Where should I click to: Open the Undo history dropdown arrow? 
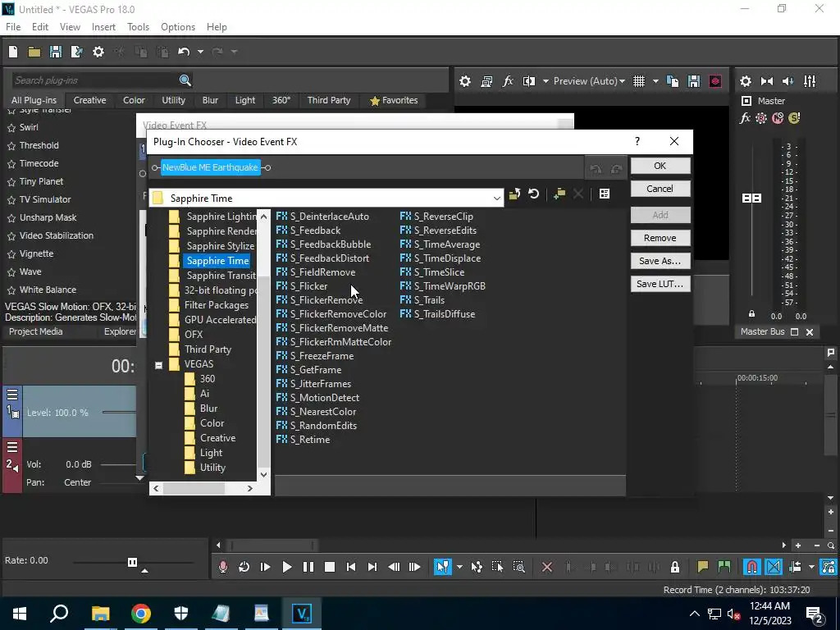click(200, 52)
